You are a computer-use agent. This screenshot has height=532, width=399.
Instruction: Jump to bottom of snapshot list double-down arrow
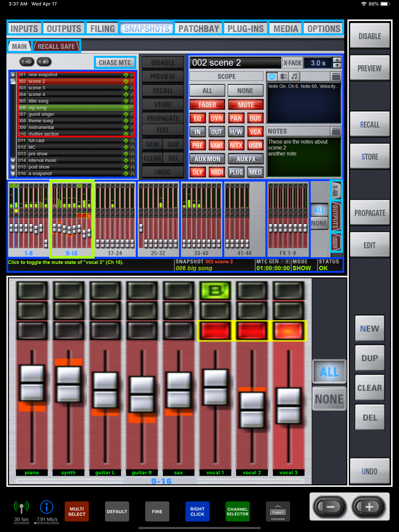coord(13,174)
